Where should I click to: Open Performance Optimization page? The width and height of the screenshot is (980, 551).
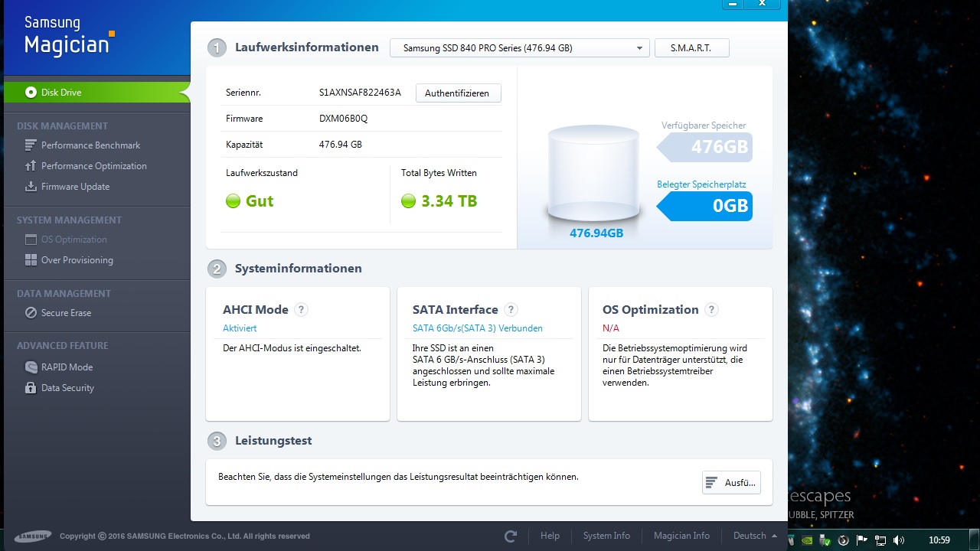tap(93, 166)
